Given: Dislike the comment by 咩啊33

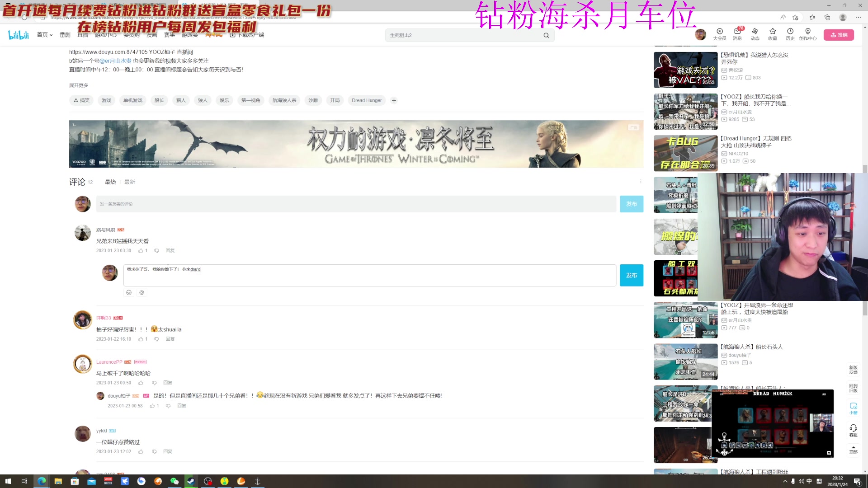Looking at the screenshot, I should pos(156,339).
